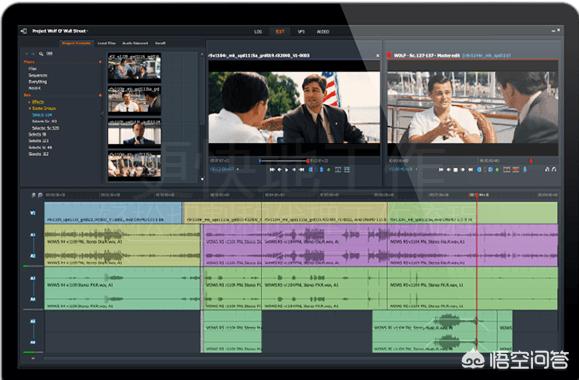Toggle the A3 audio track selector
Image resolution: width=579 pixels, height=380 pixels.
[x=33, y=278]
